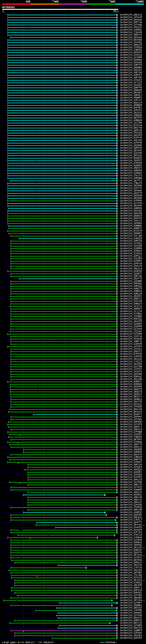Image resolution: width=146 pixels, height=644 pixels.
Task: Select the UniRef100_A9UED2 label
Action: (131, 512)
